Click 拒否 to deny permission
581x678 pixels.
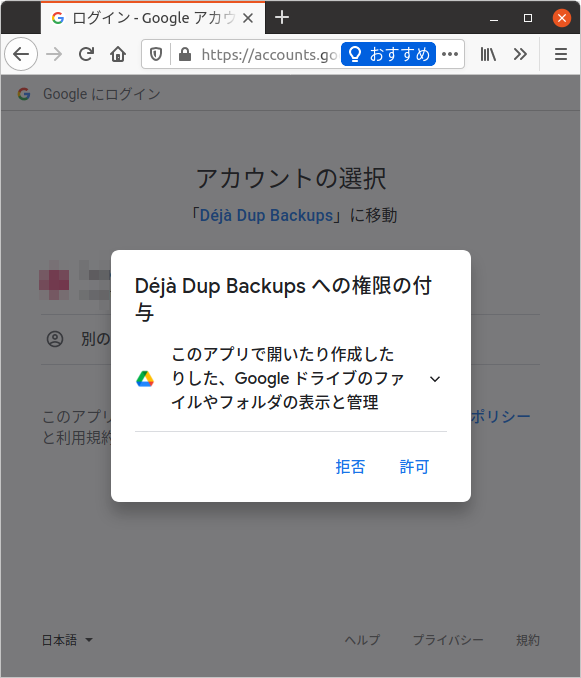(x=350, y=467)
